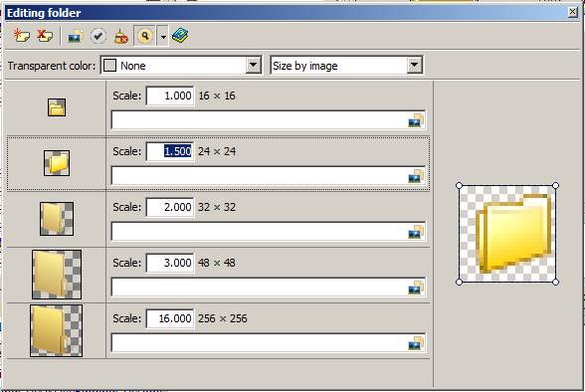Browse image file for the 256 × 256 row
585x392 pixels.
pyautogui.click(x=416, y=343)
